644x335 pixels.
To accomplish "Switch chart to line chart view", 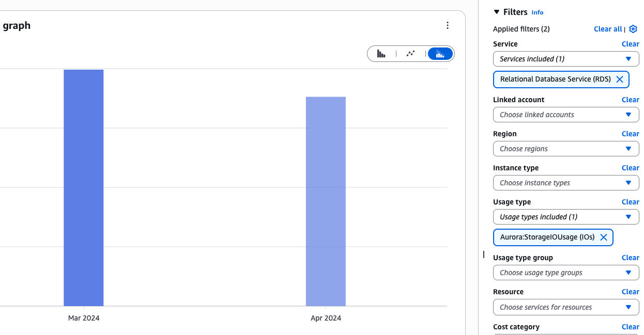I will click(411, 53).
